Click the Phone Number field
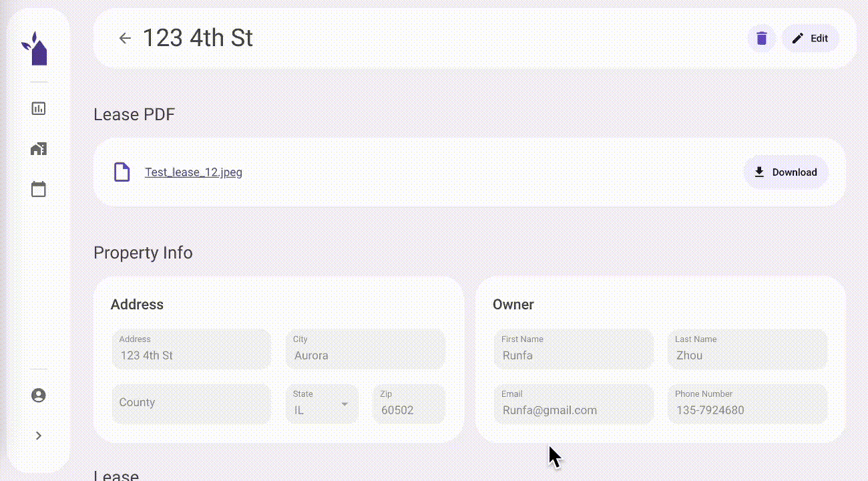Viewport: 868px width, 481px height. [x=747, y=404]
